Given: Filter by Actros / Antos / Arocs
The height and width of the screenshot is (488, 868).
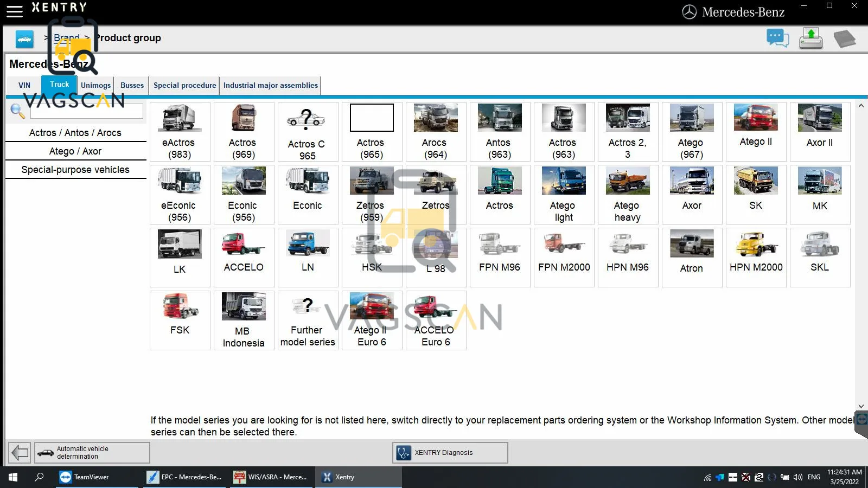Looking at the screenshot, I should click(75, 133).
